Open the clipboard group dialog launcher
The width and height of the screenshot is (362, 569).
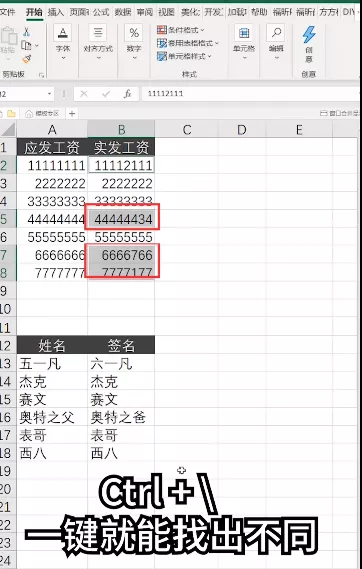pos(41,75)
